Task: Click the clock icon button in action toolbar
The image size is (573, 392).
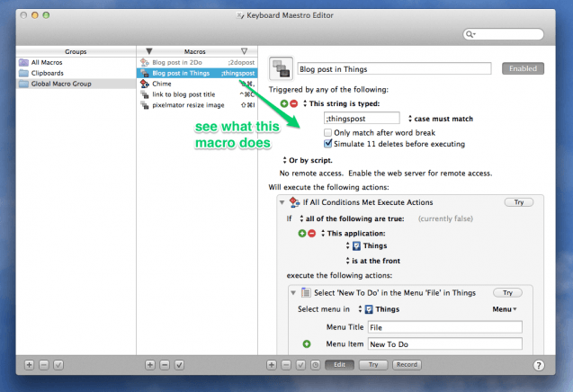Action: point(316,365)
